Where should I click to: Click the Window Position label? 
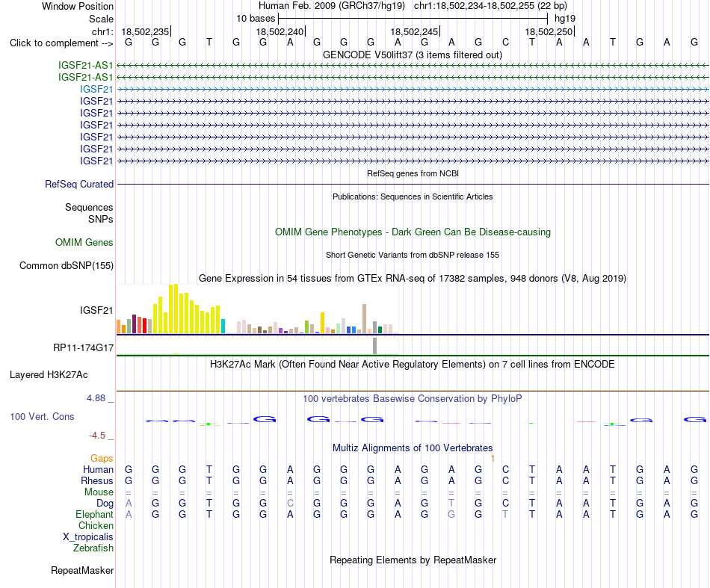point(78,6)
